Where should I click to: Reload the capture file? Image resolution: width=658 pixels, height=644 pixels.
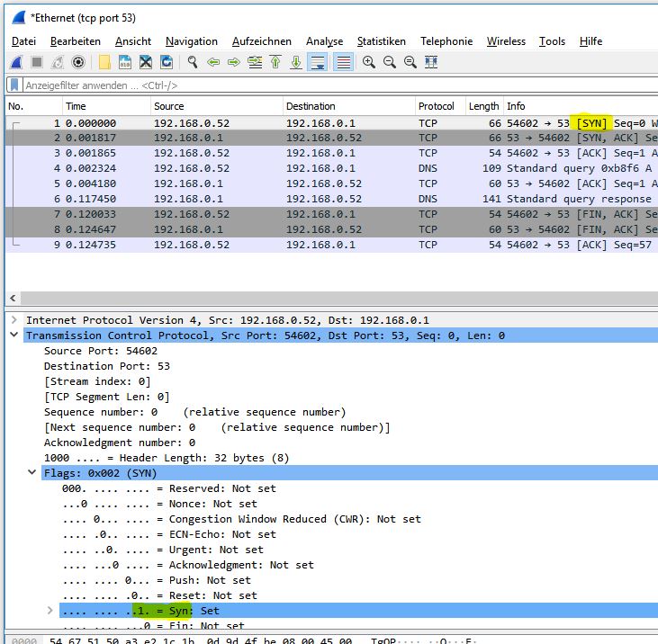tap(167, 62)
